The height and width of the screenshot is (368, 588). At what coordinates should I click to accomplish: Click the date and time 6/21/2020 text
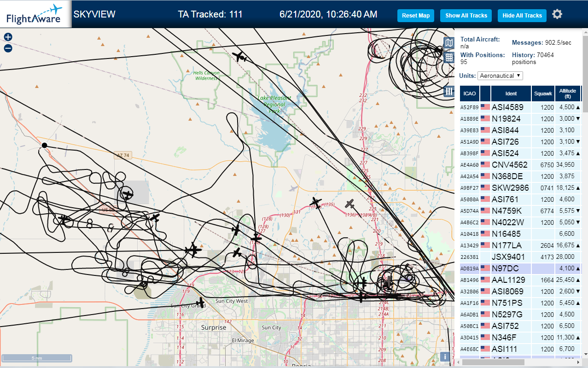point(328,14)
